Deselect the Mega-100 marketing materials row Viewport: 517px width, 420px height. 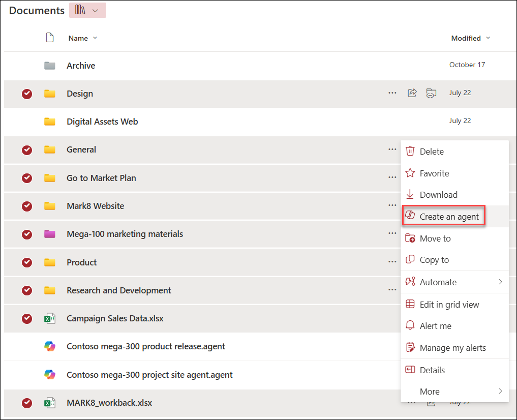pyautogui.click(x=26, y=234)
